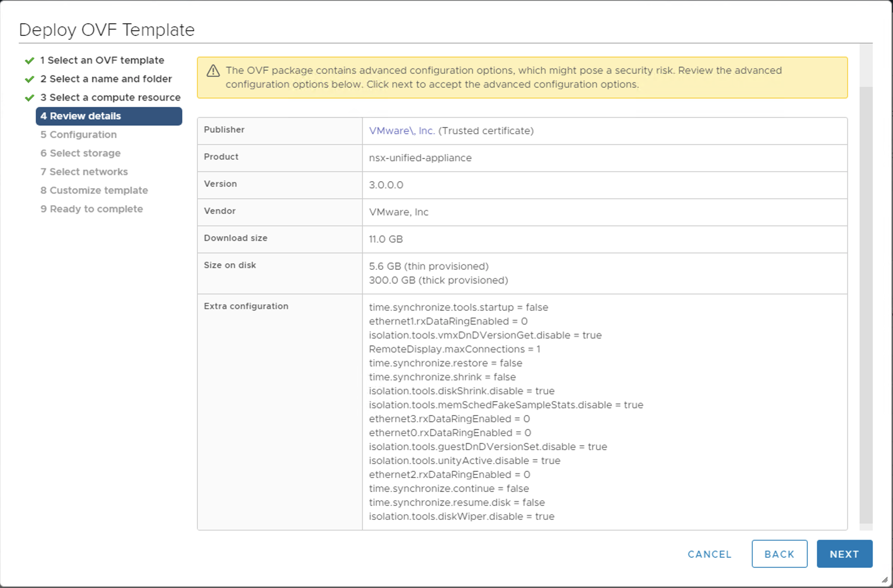Click the Product row label
This screenshot has height=588, width=893.
221,157
